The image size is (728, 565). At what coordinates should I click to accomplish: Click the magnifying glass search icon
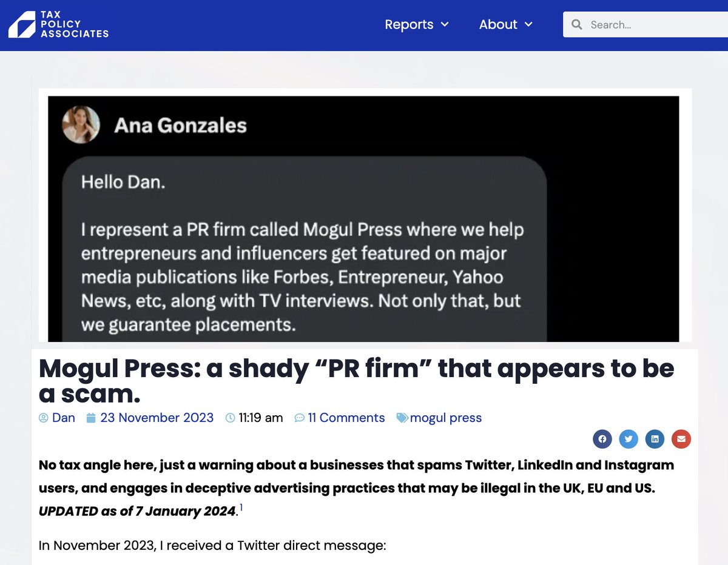[576, 24]
